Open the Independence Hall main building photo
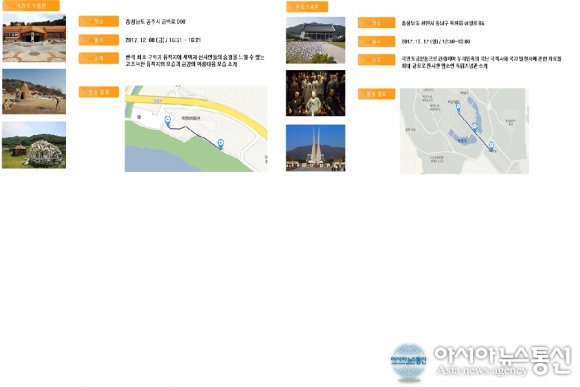The image size is (580, 387). click(316, 40)
